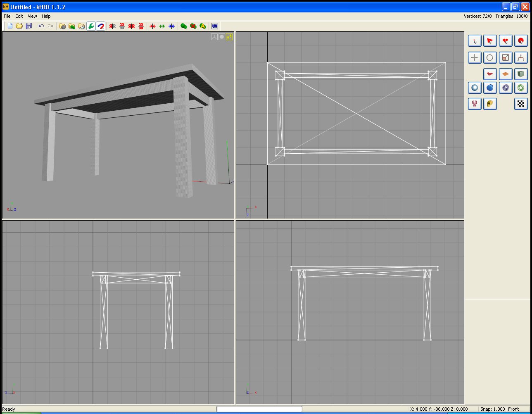This screenshot has width=532, height=414.
Task: Select the red sphere group selection tool
Action: (x=521, y=41)
